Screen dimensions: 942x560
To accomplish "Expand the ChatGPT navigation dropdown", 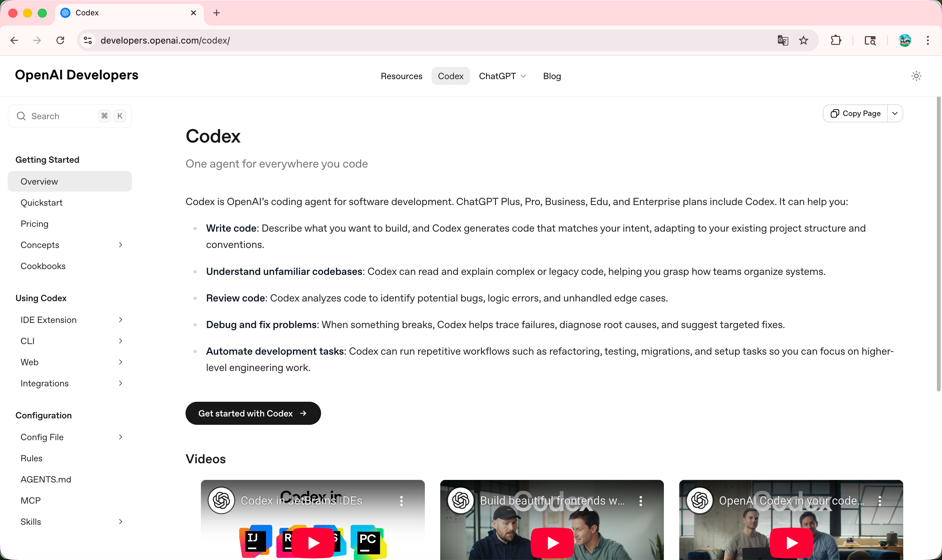I will point(502,76).
